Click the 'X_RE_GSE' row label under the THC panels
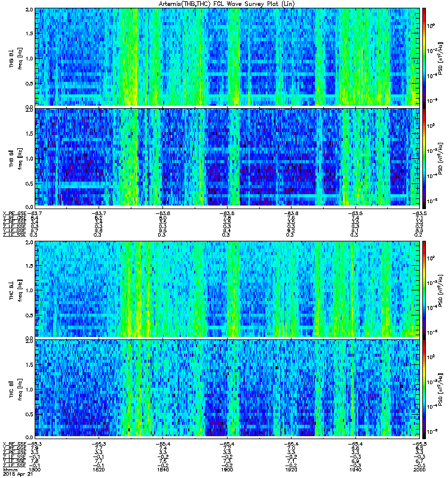 (x=14, y=444)
